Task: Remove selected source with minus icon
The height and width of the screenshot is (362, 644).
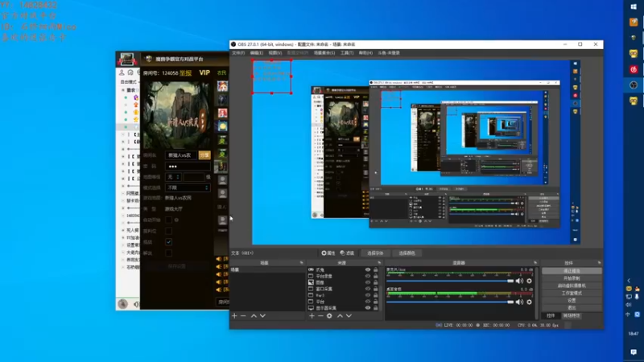Action: [x=320, y=316]
